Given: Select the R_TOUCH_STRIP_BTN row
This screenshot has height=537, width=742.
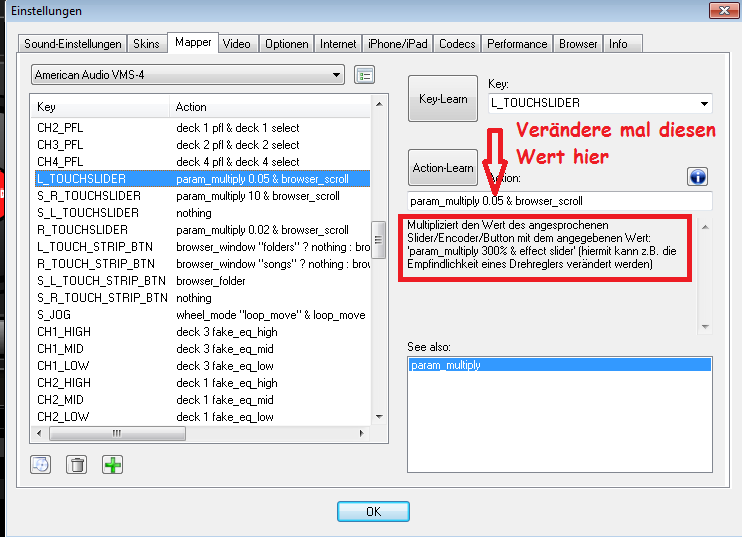Looking at the screenshot, I should 203,264.
